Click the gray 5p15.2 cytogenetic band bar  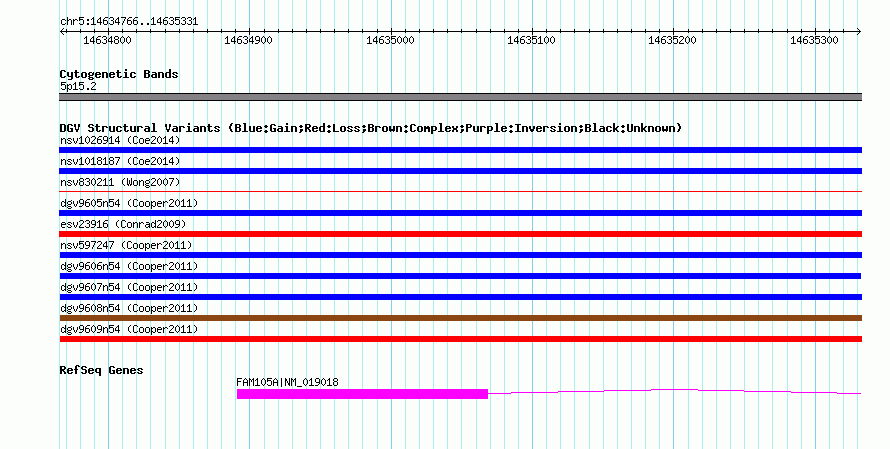(x=460, y=97)
